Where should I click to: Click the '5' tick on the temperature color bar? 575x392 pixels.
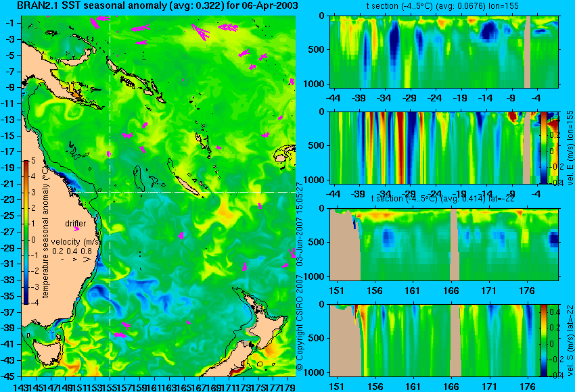pos(33,160)
